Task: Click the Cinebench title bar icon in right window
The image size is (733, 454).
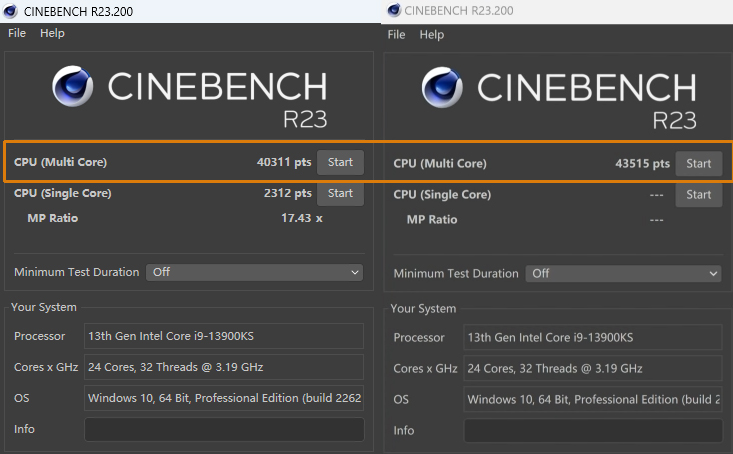Action: (392, 10)
